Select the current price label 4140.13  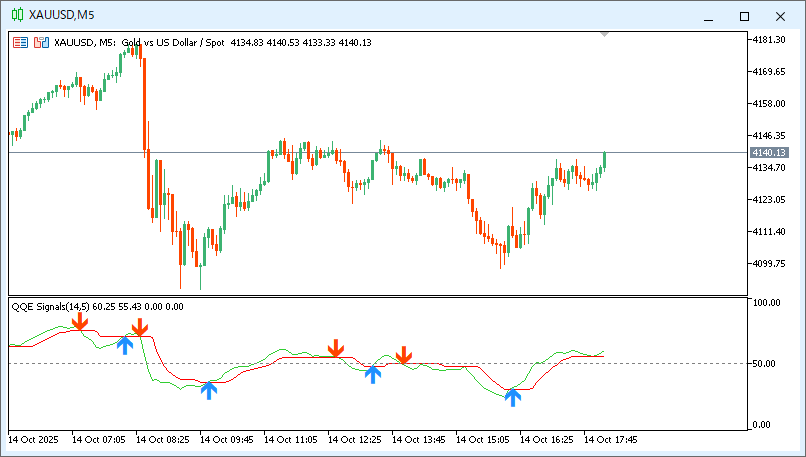(x=769, y=152)
